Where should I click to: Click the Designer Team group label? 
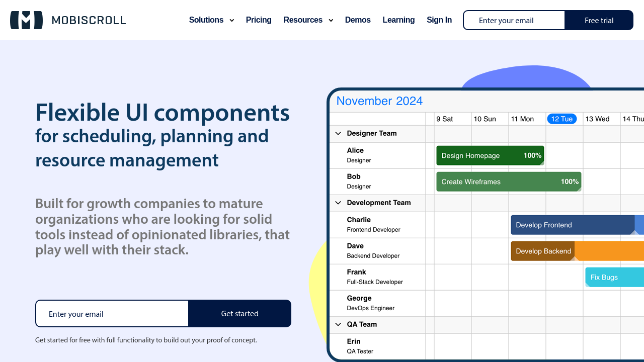[x=372, y=133]
